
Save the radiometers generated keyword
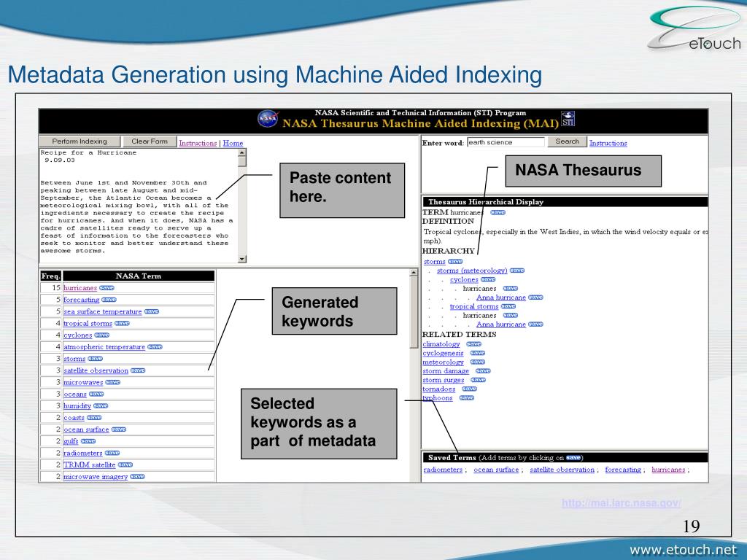(112, 453)
